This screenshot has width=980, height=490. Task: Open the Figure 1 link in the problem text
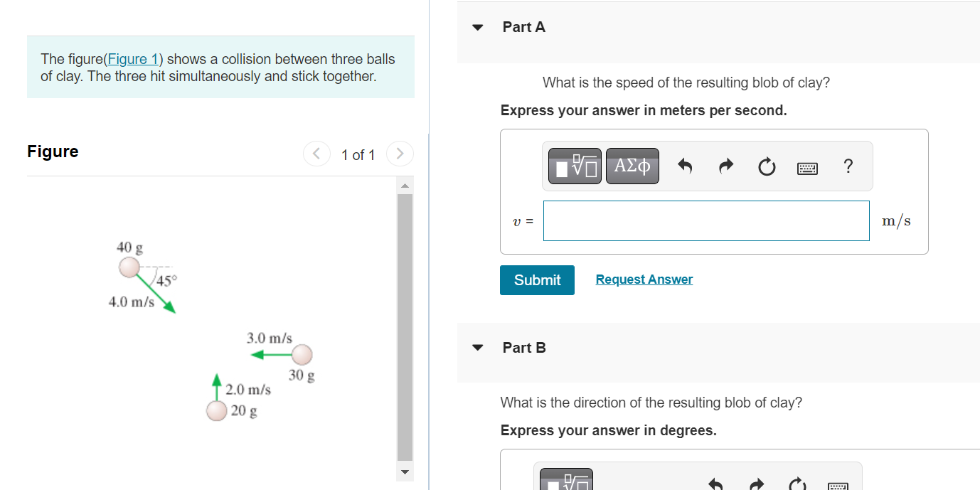(x=132, y=58)
